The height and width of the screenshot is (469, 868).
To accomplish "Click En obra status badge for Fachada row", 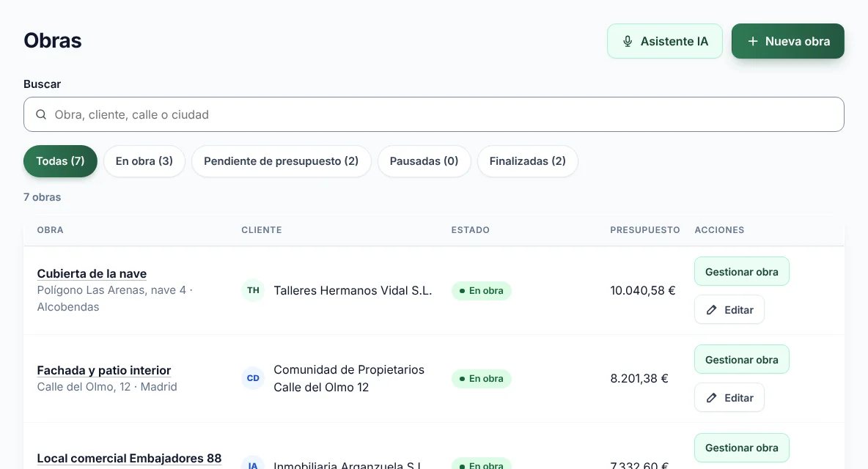I will pos(481,378).
